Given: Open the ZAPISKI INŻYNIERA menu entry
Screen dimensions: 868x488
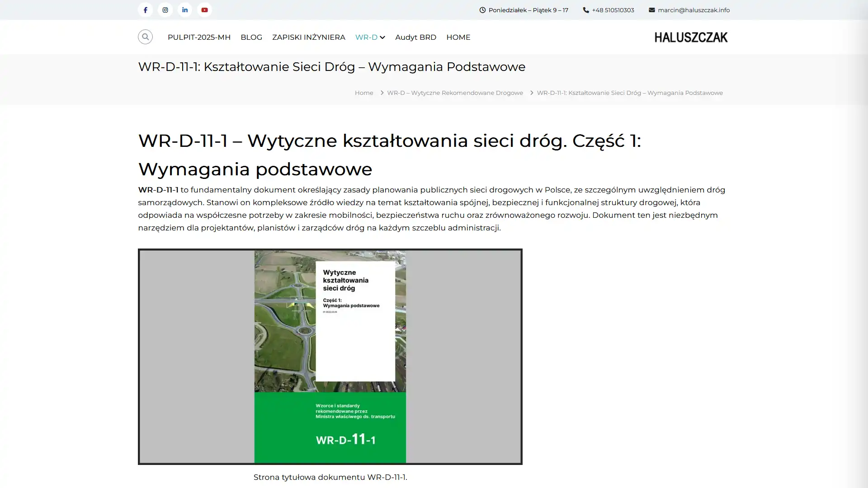Looking at the screenshot, I should [308, 37].
